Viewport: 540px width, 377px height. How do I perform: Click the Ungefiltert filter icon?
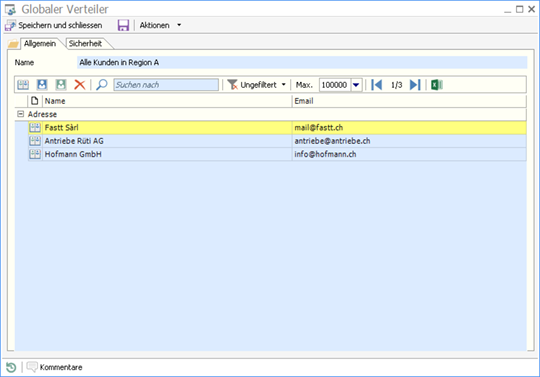click(x=233, y=85)
